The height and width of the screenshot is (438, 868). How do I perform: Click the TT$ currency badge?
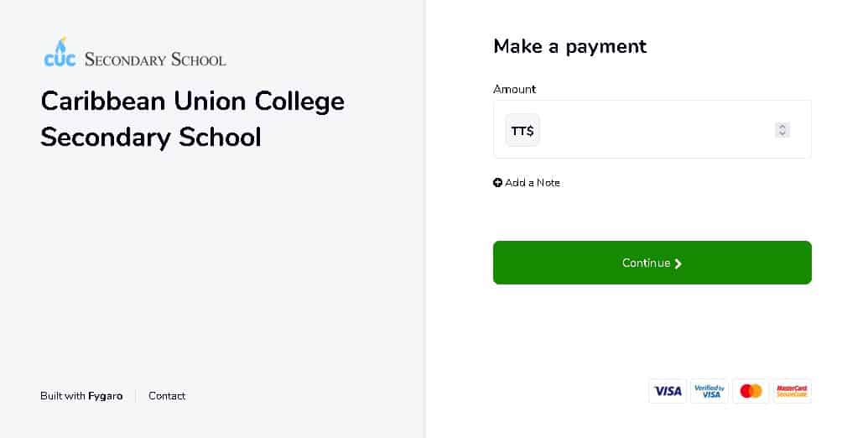point(522,131)
